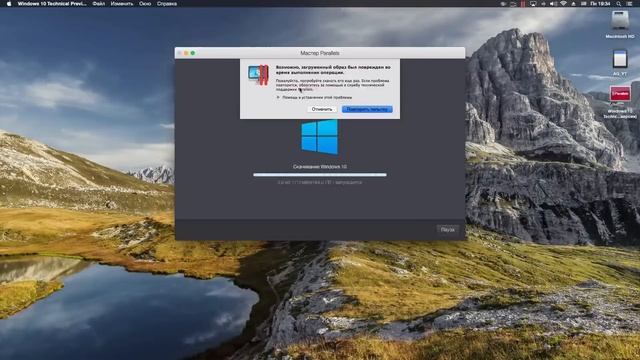This screenshot has height=360, width=640.
Task: Open the AirPlay display menu bar icon
Action: (x=533, y=4)
